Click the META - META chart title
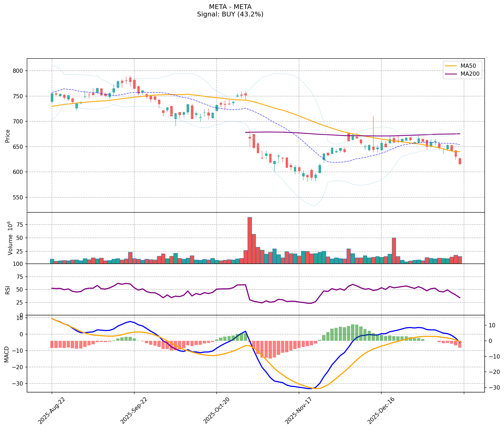 pyautogui.click(x=230, y=7)
